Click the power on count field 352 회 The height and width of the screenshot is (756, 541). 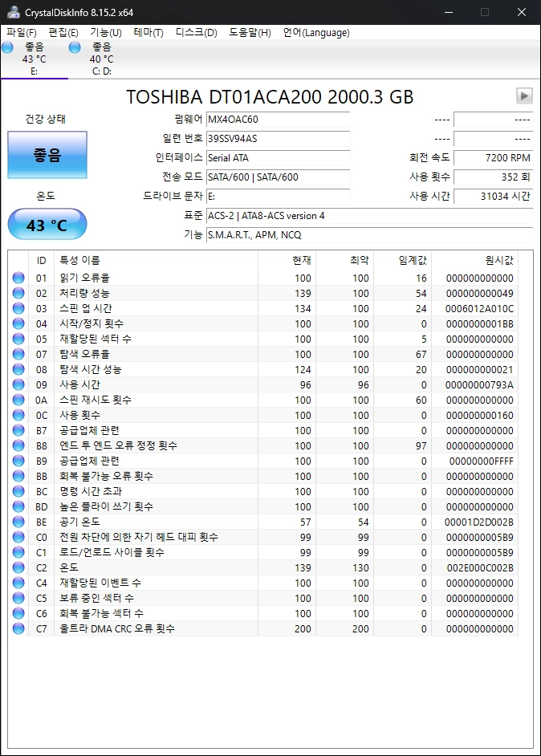click(x=494, y=177)
